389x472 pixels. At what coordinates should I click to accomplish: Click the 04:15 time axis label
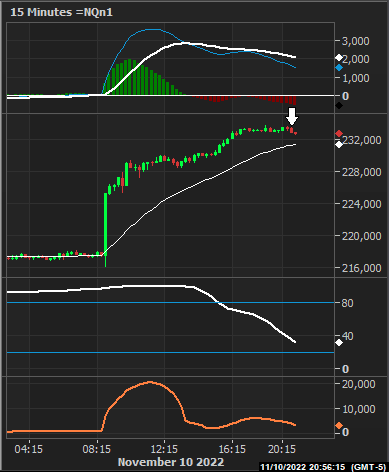pyautogui.click(x=29, y=449)
